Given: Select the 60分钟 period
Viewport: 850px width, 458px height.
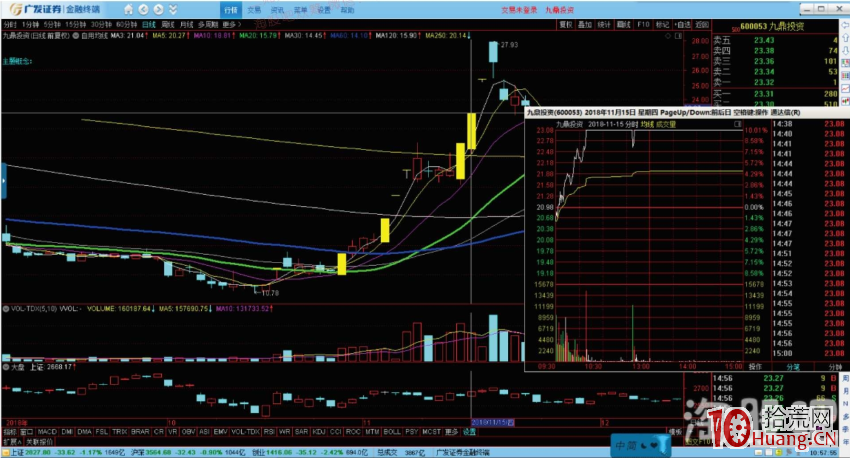Looking at the screenshot, I should pos(126,24).
